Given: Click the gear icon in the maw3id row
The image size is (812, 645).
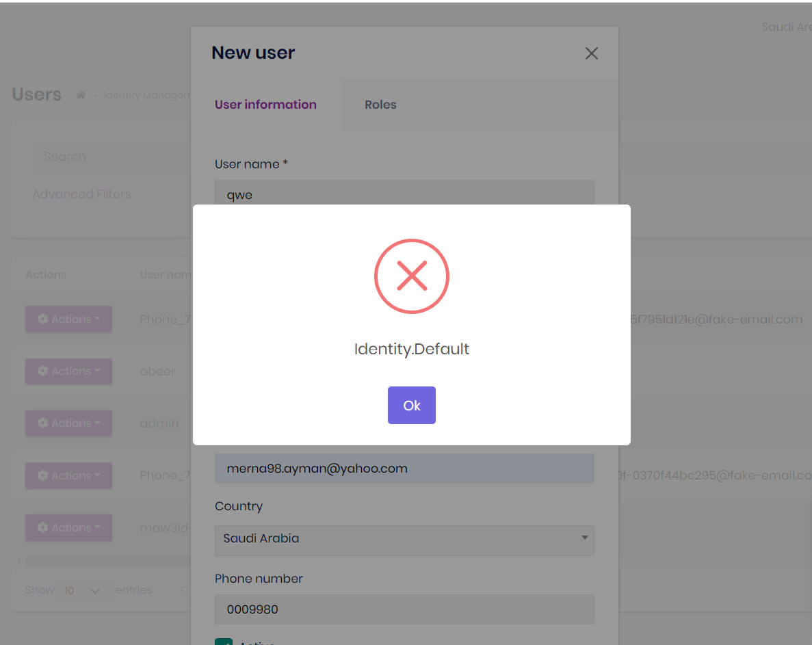Looking at the screenshot, I should pos(43,527).
